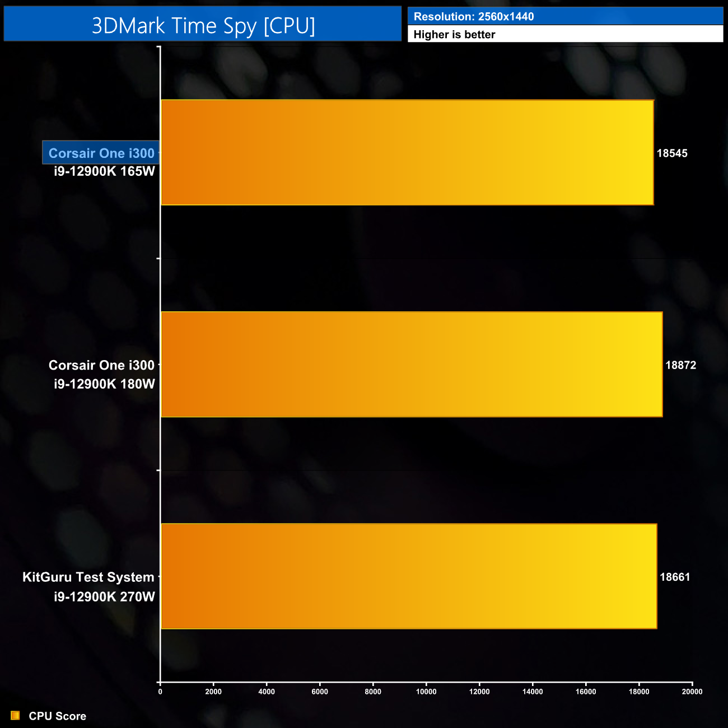This screenshot has height=728, width=728.
Task: Click the "i9-12900K 180W" label
Action: tap(104, 384)
